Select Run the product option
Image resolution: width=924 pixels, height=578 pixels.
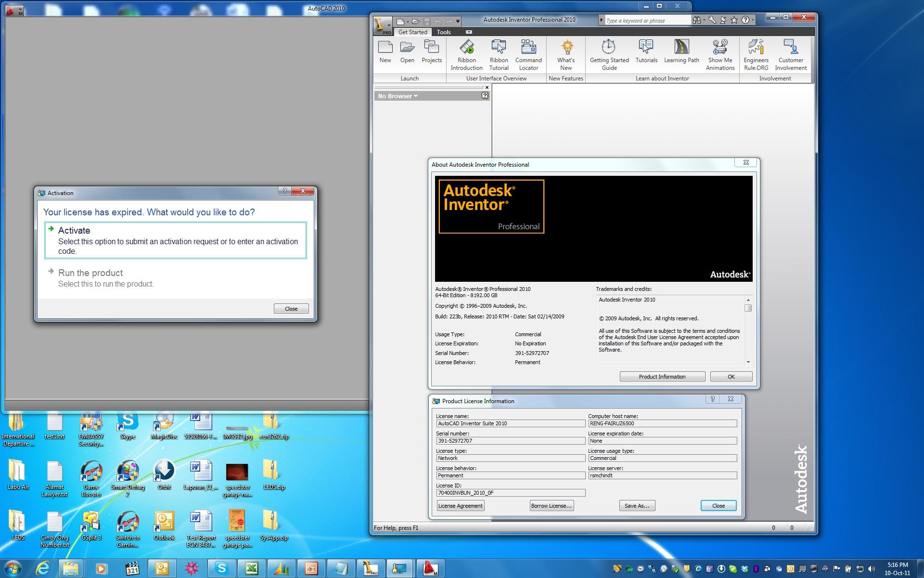176,278
